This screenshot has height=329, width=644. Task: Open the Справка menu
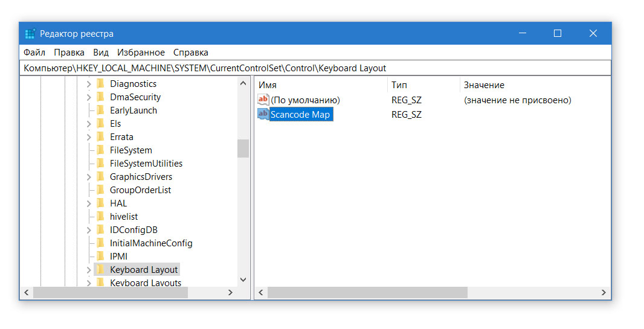(x=190, y=53)
